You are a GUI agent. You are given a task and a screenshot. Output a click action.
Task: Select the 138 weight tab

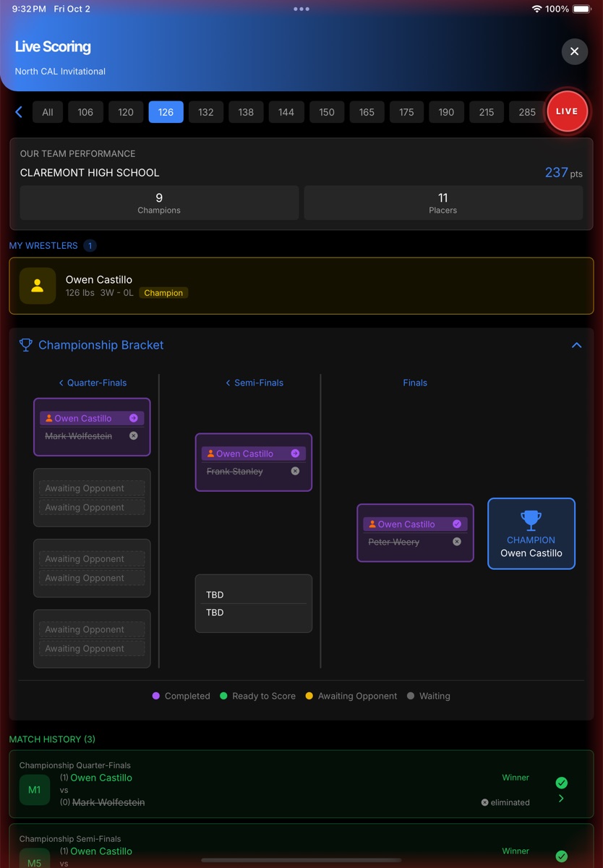pos(246,112)
